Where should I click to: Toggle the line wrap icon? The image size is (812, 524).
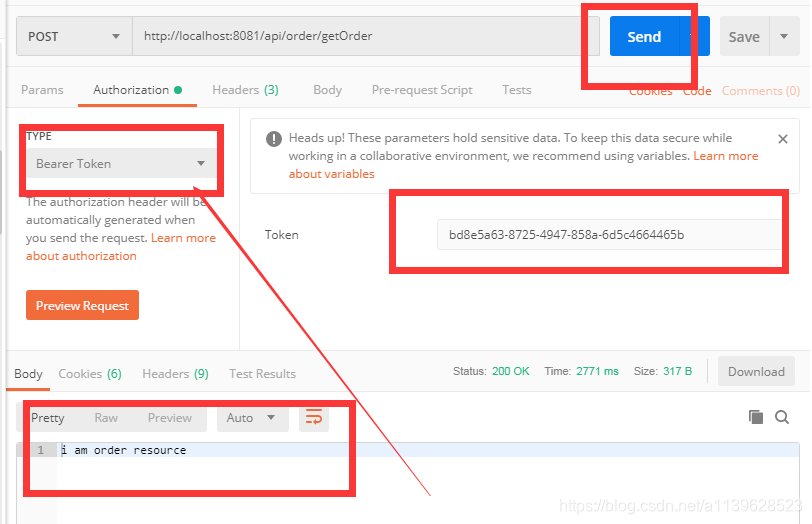click(314, 417)
